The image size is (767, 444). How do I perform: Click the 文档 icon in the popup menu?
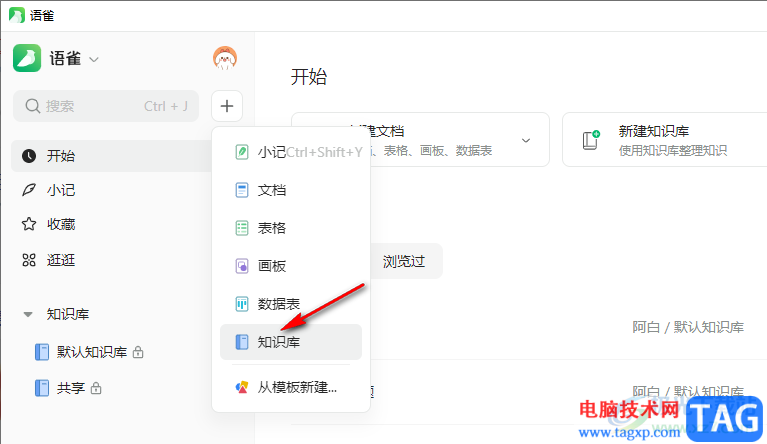[242, 190]
